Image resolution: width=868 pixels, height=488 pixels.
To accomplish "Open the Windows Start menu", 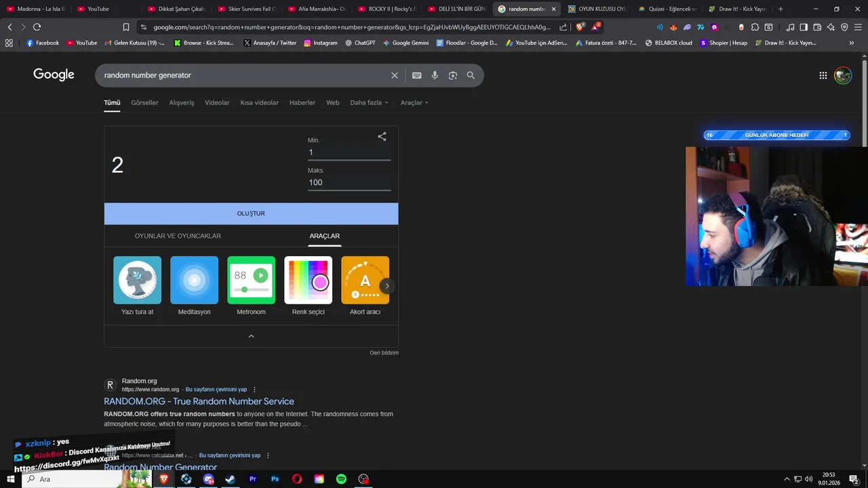I will [10, 479].
